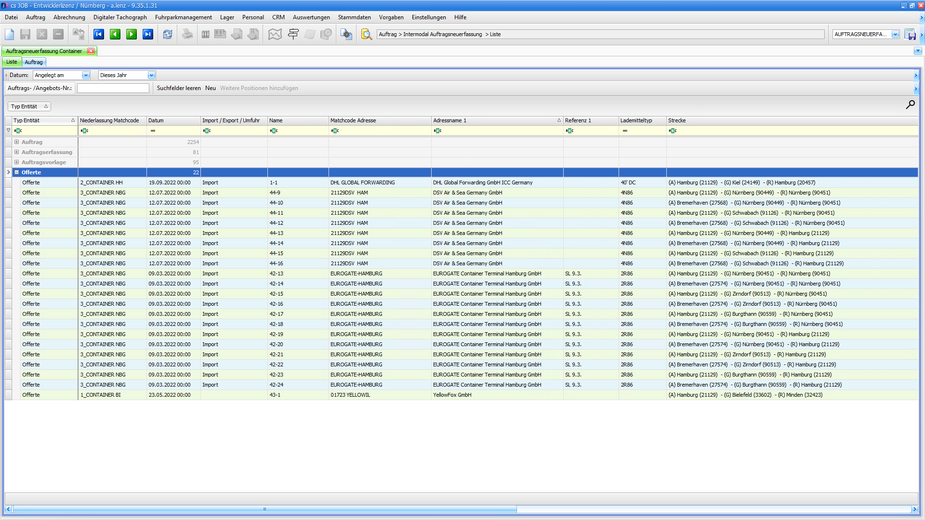The image size is (925, 520).
Task: Open the Hilfe menu
Action: click(x=460, y=17)
